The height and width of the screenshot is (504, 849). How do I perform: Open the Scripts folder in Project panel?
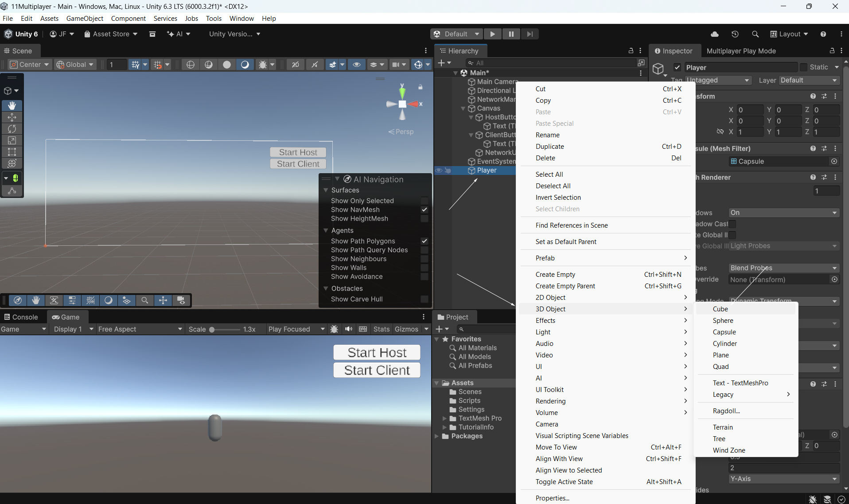(469, 400)
